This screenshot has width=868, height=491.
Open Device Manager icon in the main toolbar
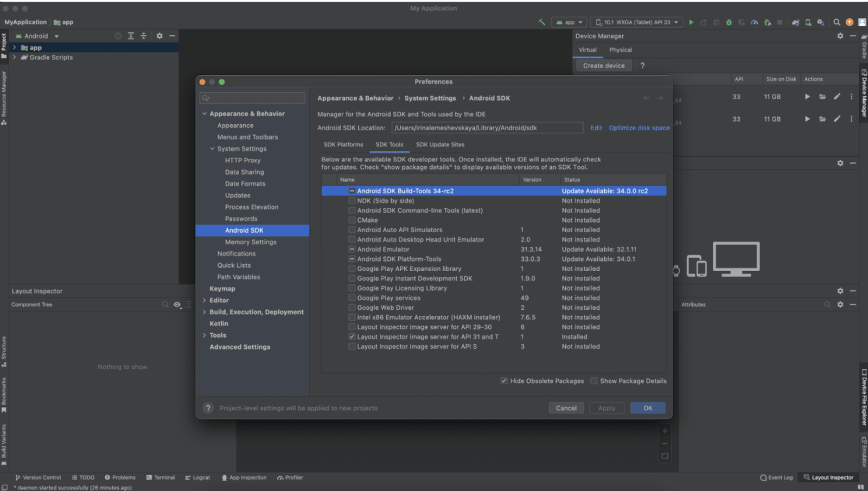[x=808, y=22]
